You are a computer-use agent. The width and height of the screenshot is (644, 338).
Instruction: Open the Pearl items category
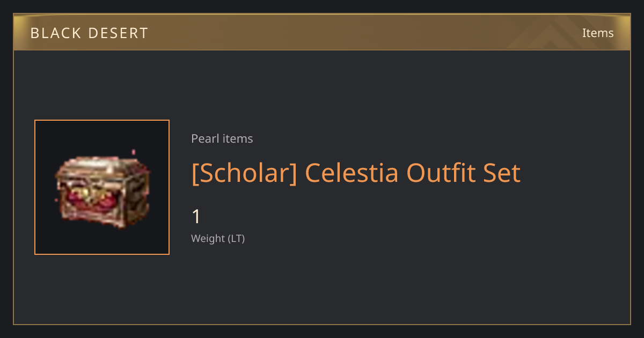[222, 138]
